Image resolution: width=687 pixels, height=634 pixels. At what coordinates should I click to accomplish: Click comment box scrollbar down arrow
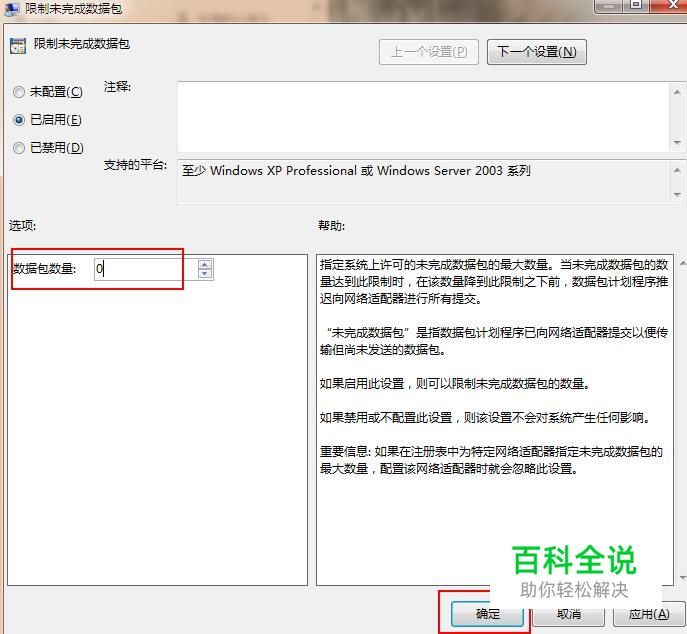(677, 142)
